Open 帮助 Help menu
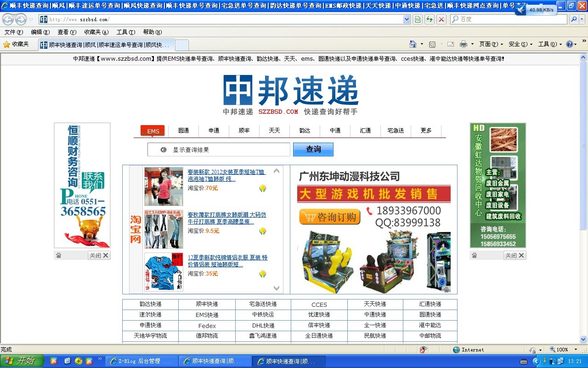This screenshot has width=588, height=368. click(x=152, y=32)
